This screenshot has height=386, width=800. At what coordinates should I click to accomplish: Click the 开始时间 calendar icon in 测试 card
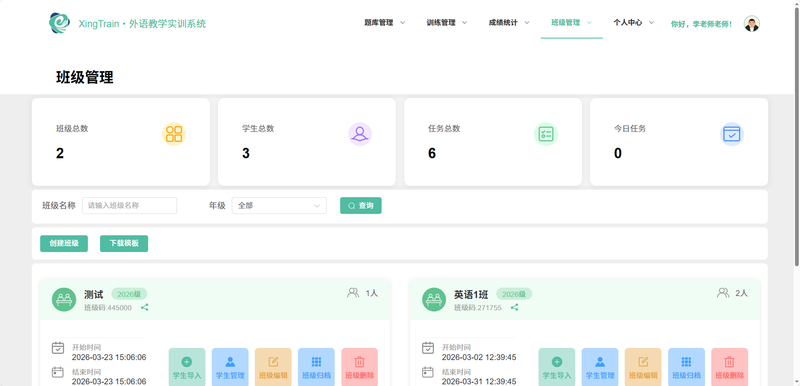[x=58, y=348]
